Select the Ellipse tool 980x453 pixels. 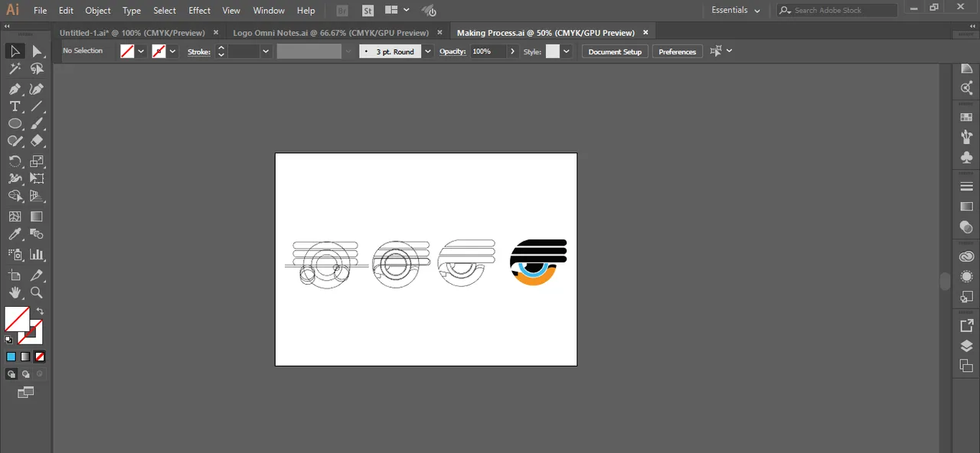coord(15,124)
